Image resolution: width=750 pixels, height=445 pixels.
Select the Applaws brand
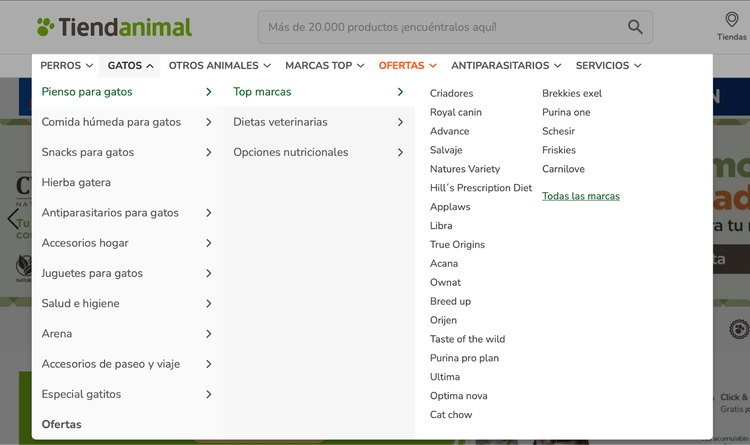(x=450, y=207)
